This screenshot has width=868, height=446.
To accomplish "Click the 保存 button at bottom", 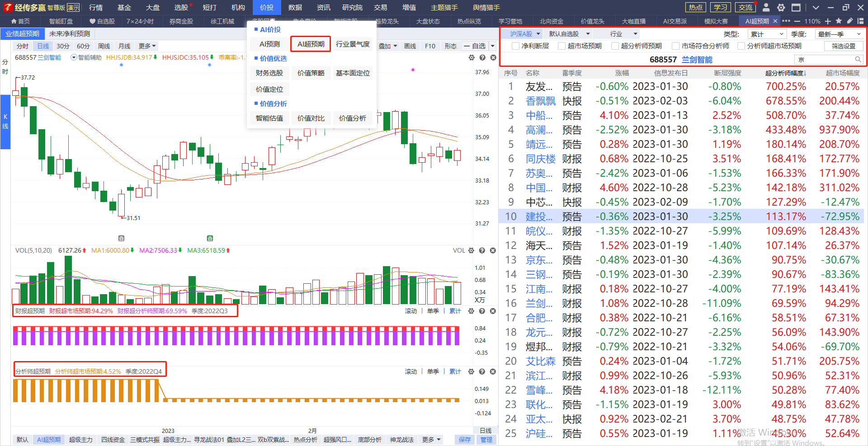I will tap(465, 440).
